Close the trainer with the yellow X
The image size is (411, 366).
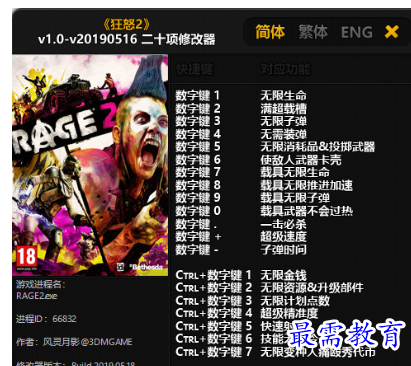(391, 32)
